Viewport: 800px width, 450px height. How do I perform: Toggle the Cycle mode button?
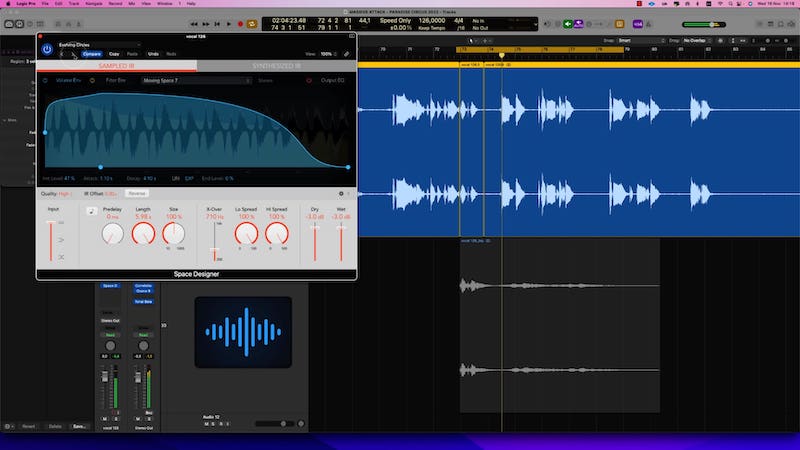click(x=252, y=24)
